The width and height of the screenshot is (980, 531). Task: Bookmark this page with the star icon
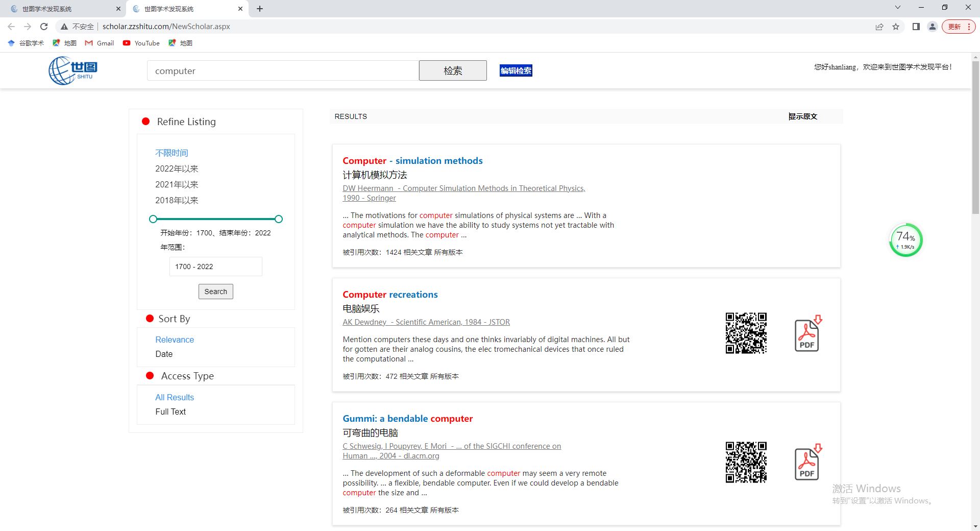pyautogui.click(x=896, y=27)
